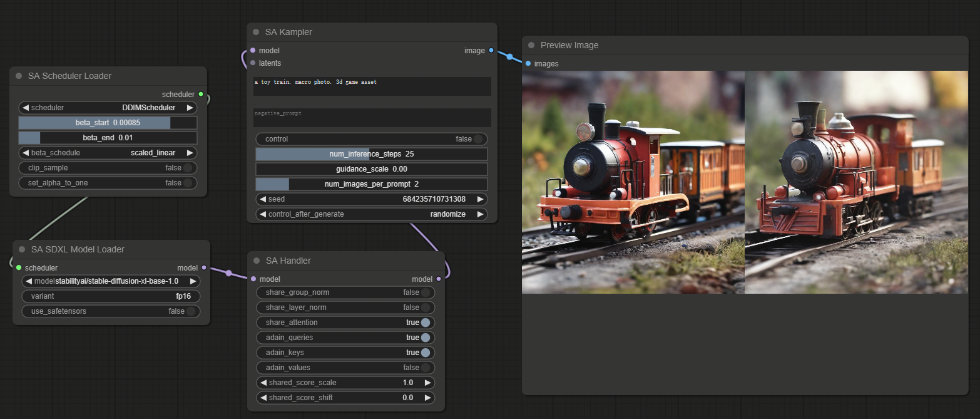Select the right train preview image
Screen dimensions: 980x419
coord(856,182)
